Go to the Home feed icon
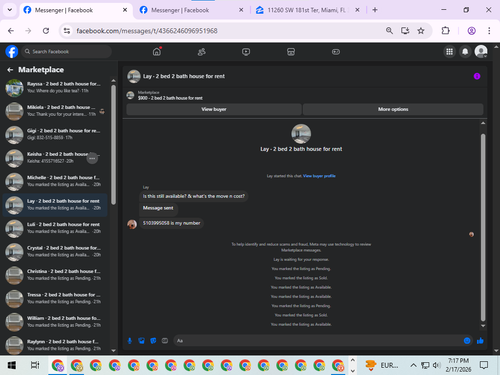The height and width of the screenshot is (375, 500). click(157, 52)
